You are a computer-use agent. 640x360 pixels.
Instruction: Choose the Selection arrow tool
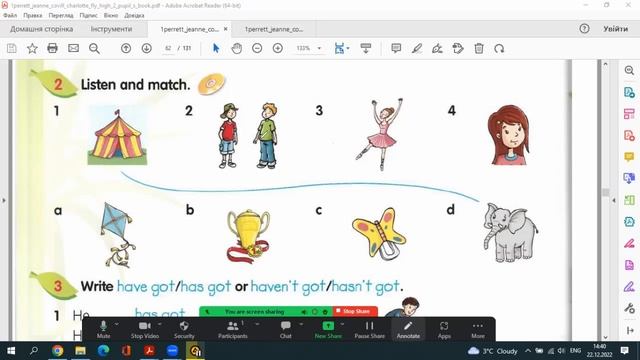point(216,48)
